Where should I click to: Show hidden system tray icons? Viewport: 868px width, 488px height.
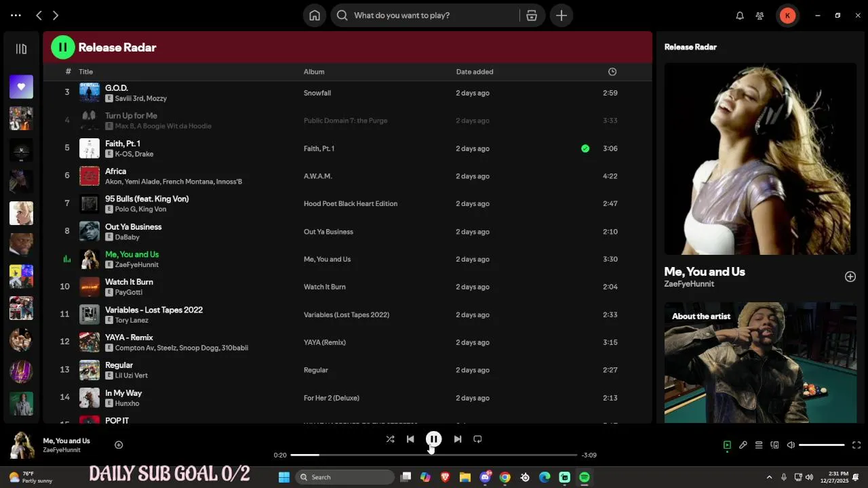click(x=769, y=477)
